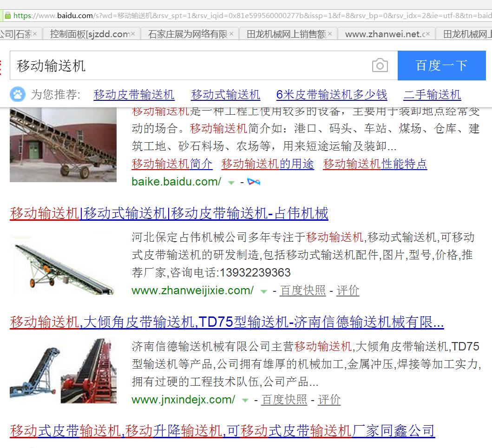Click the 百度一下 search button
Screen dimensions: 492x448
(441, 66)
